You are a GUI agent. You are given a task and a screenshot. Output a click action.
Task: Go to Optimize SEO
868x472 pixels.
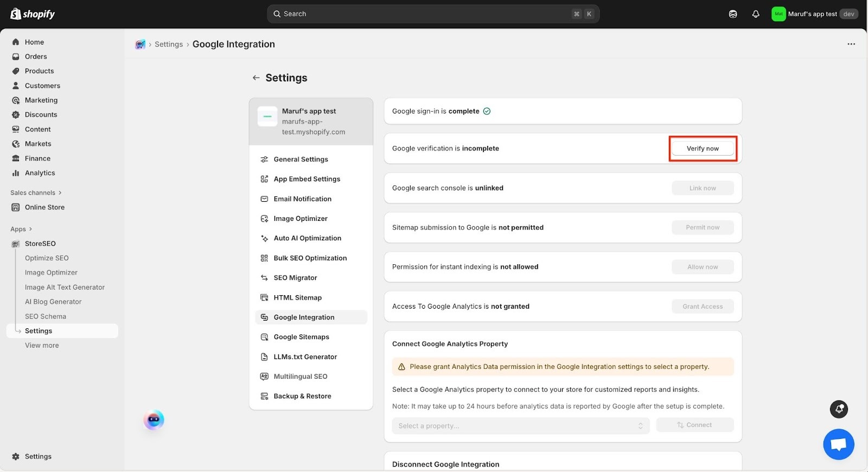47,258
